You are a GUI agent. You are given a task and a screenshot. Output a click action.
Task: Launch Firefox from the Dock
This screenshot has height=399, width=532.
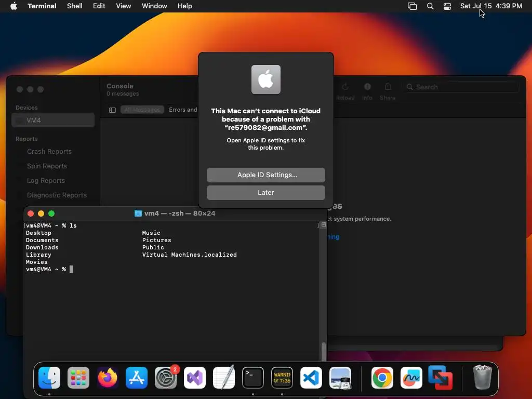pos(108,378)
